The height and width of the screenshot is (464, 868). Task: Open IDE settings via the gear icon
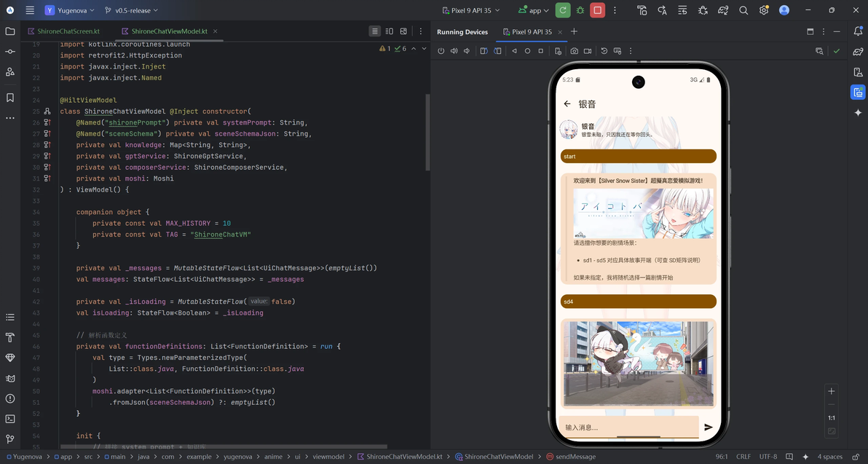pyautogui.click(x=764, y=10)
